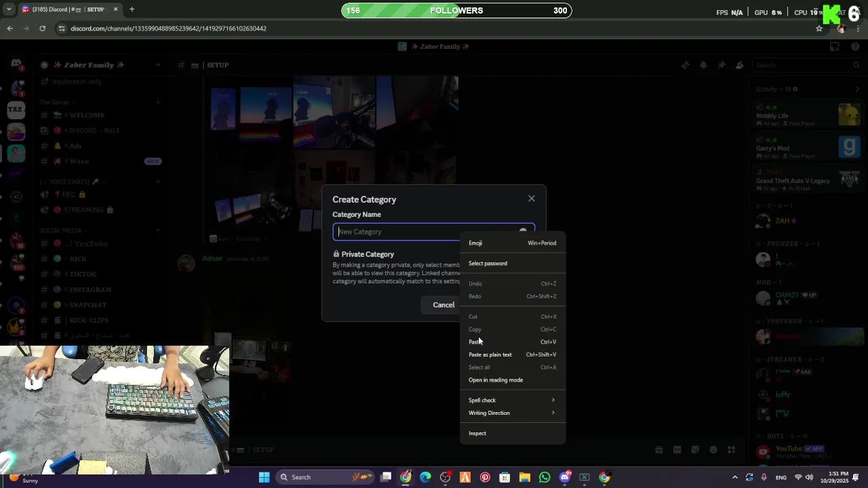Open the Discord inbox icon top right
The image size is (868, 488).
(x=835, y=47)
